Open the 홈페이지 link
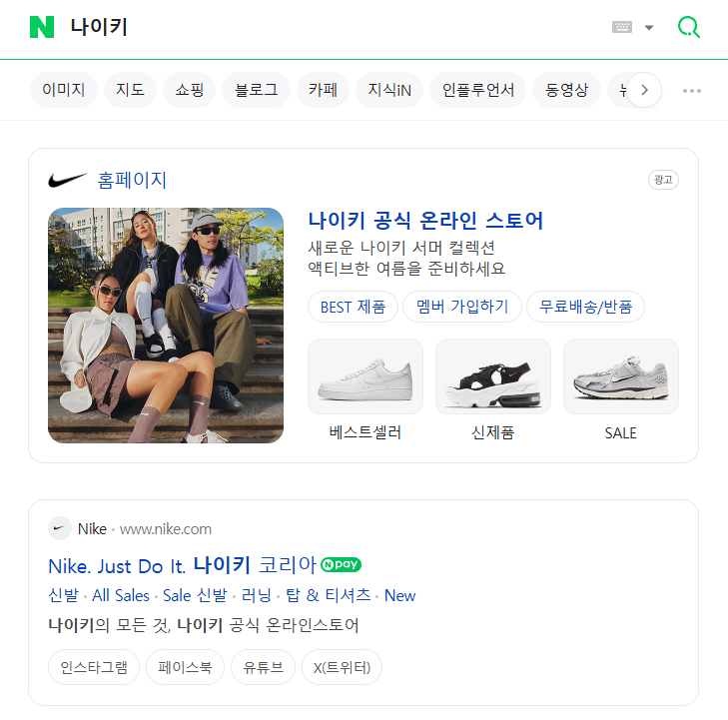 pyautogui.click(x=132, y=180)
